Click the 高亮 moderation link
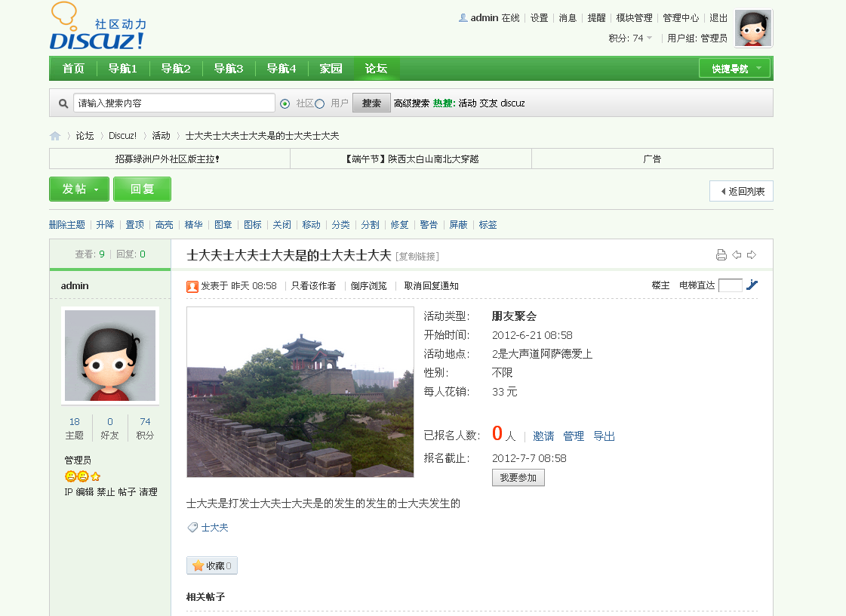 pos(164,225)
